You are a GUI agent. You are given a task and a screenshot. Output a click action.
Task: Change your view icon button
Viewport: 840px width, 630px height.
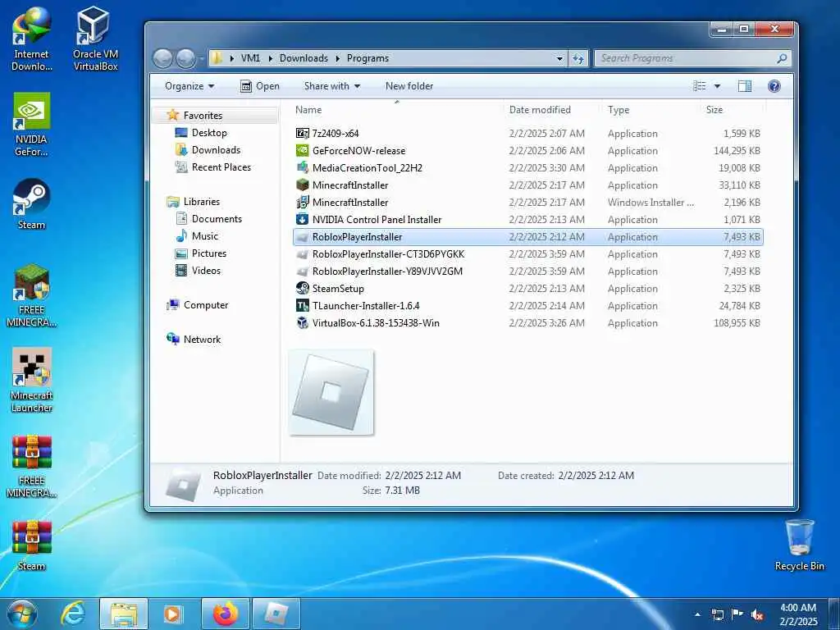(699, 86)
